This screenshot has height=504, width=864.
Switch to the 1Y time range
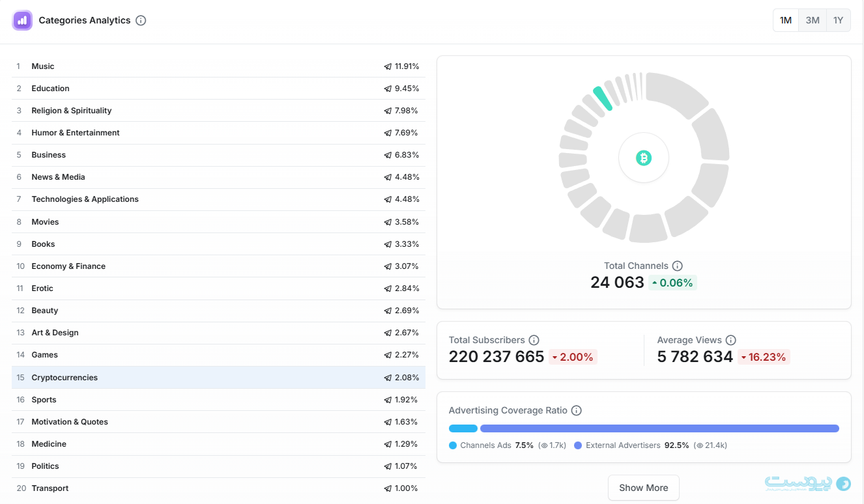tap(838, 20)
